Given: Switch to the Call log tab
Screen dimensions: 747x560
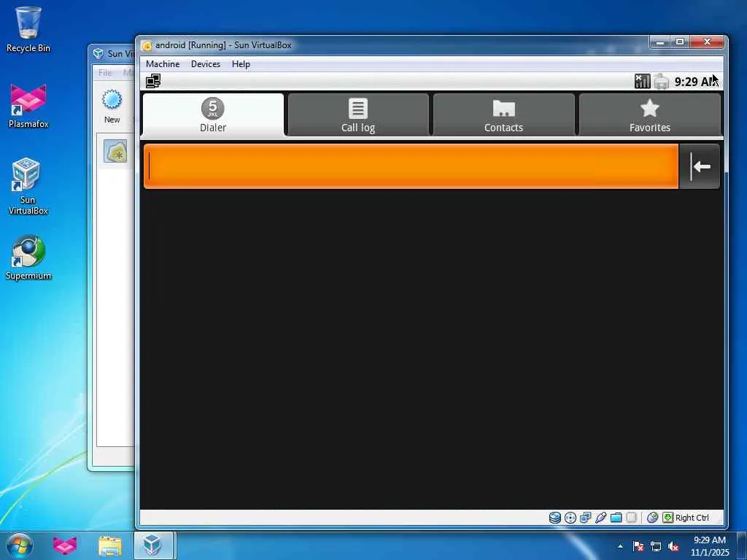Looking at the screenshot, I should (358, 114).
